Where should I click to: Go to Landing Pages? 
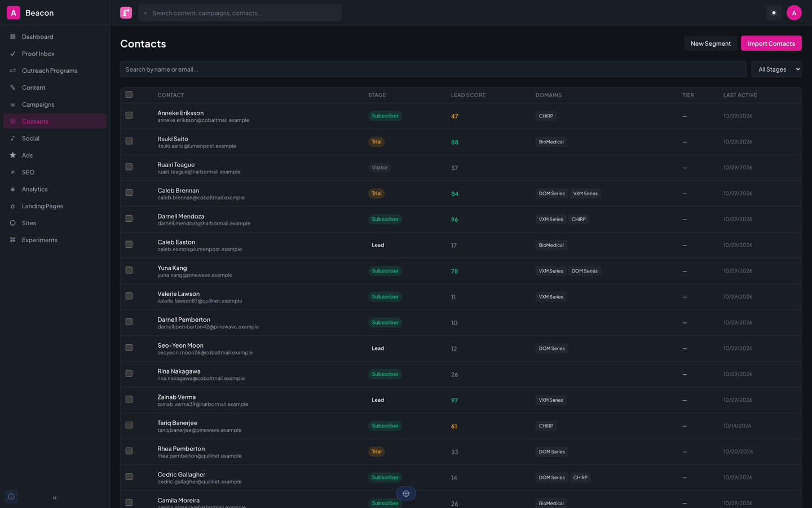point(55,206)
